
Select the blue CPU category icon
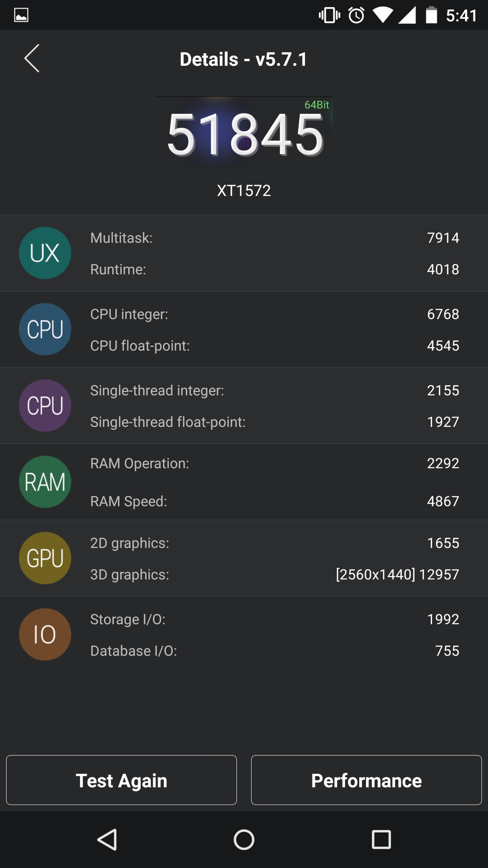(45, 329)
